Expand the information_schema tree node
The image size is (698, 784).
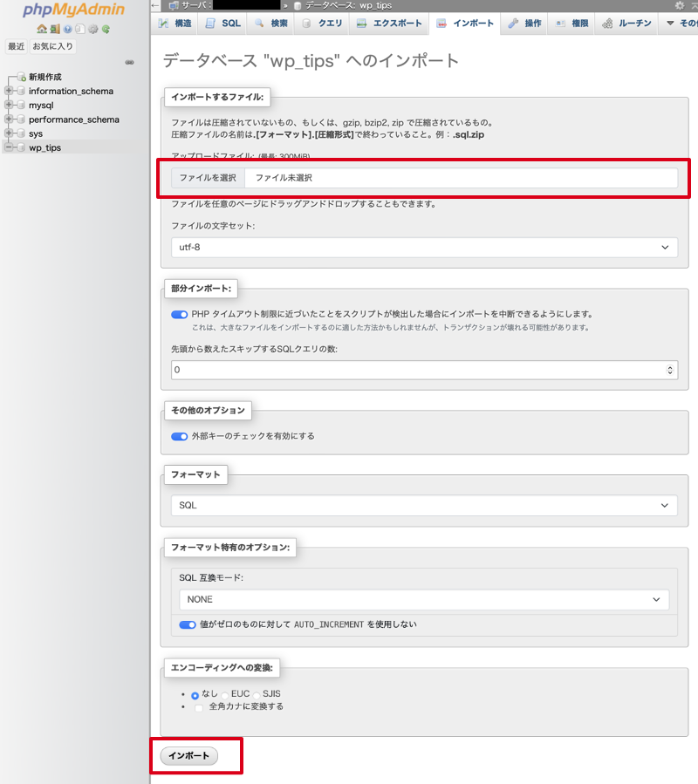click(x=9, y=91)
